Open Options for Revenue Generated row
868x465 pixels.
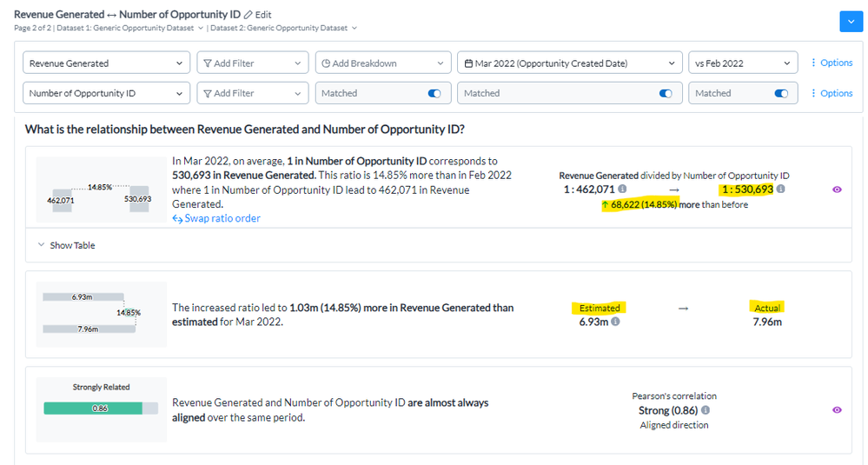point(832,63)
